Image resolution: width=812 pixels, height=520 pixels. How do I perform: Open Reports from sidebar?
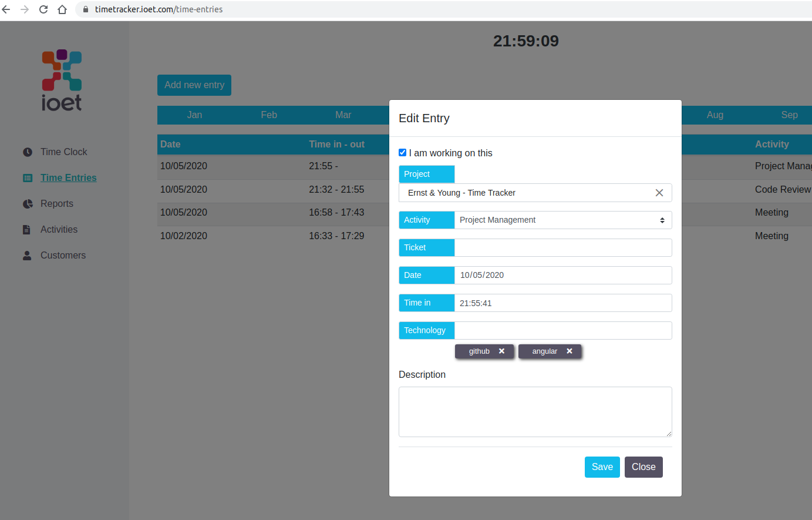(57, 204)
